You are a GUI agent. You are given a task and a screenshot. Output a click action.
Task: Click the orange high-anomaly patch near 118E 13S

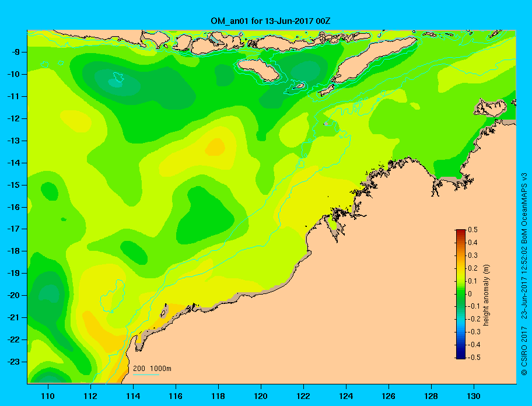[215, 147]
